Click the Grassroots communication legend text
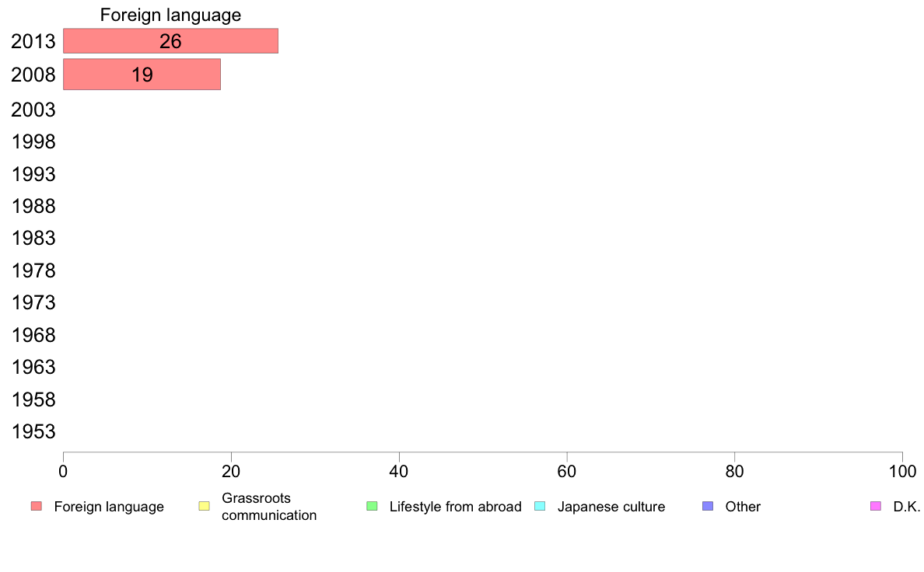924x572 pixels. 269,507
